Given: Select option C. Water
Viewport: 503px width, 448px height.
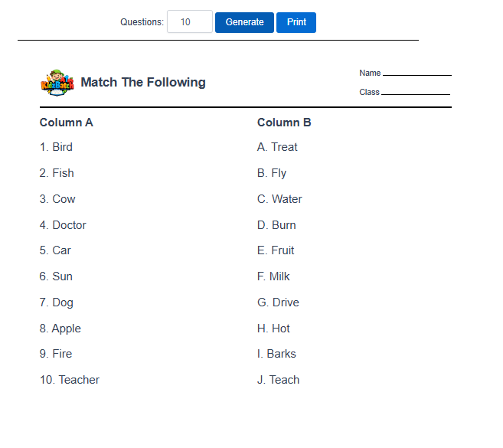Looking at the screenshot, I should point(280,199).
